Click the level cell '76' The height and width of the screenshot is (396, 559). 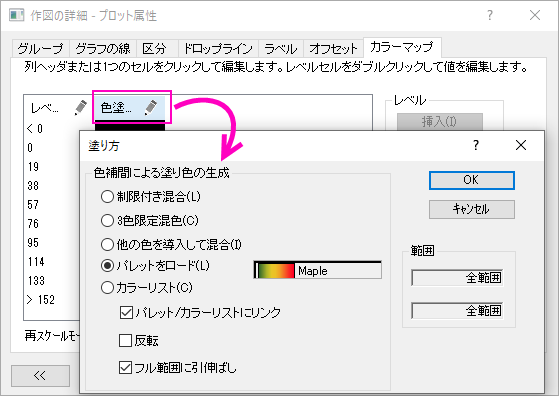click(33, 223)
